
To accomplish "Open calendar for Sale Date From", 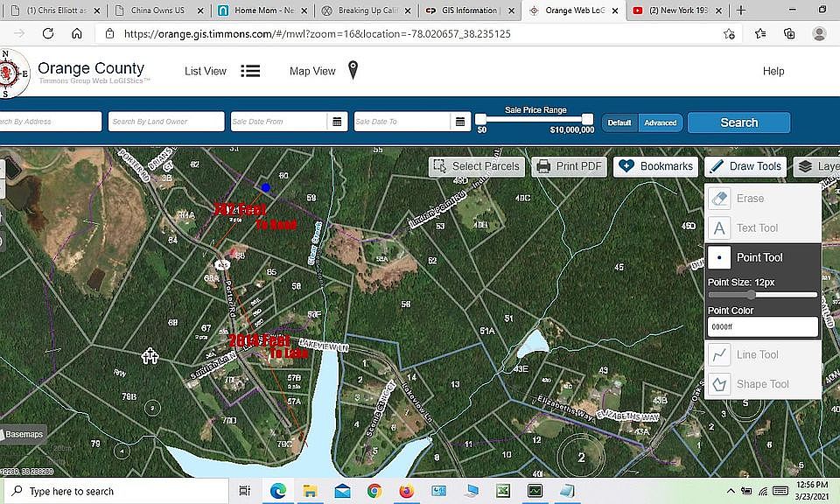I will (x=337, y=122).
